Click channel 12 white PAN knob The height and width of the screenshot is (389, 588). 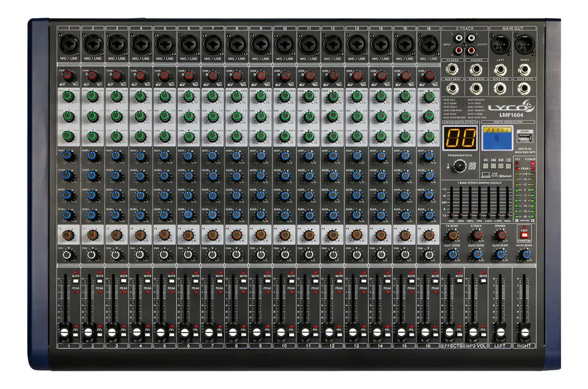(x=332, y=255)
